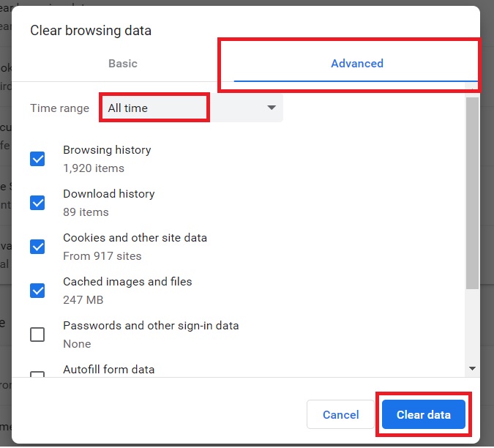Click the 'Cached images and files' text
The width and height of the screenshot is (494, 448).
click(x=127, y=282)
